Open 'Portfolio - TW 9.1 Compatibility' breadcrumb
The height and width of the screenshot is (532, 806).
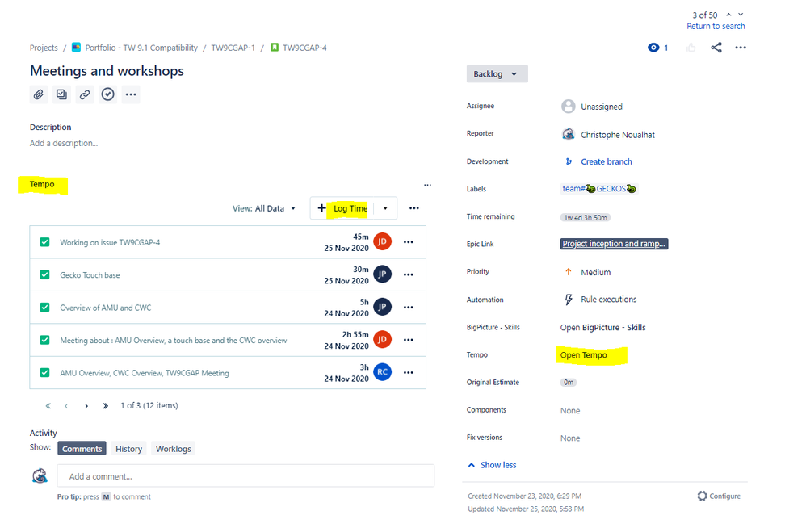click(141, 48)
